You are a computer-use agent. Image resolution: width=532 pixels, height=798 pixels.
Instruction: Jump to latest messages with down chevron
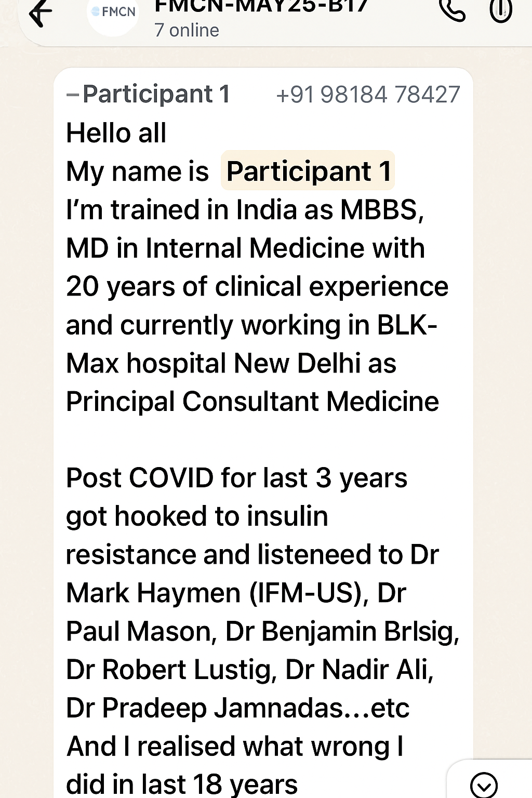pyautogui.click(x=484, y=784)
